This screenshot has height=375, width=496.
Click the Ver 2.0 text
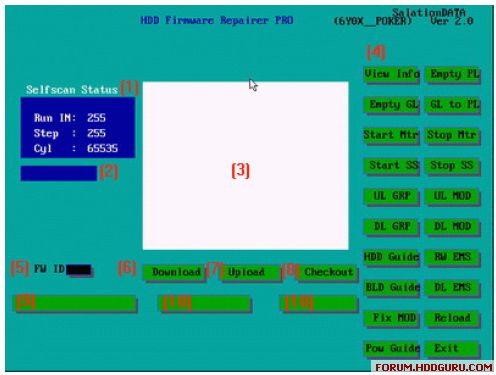pyautogui.click(x=452, y=21)
